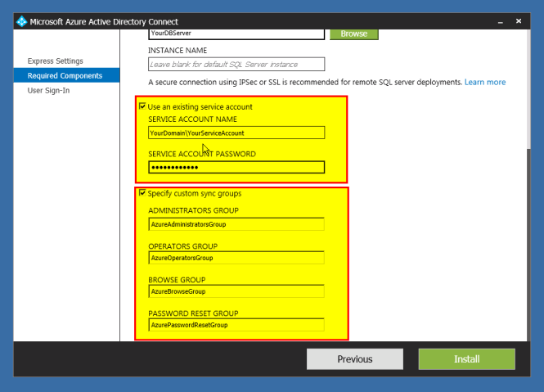Go to User Sign-In step
544x392 pixels.
[x=48, y=91]
